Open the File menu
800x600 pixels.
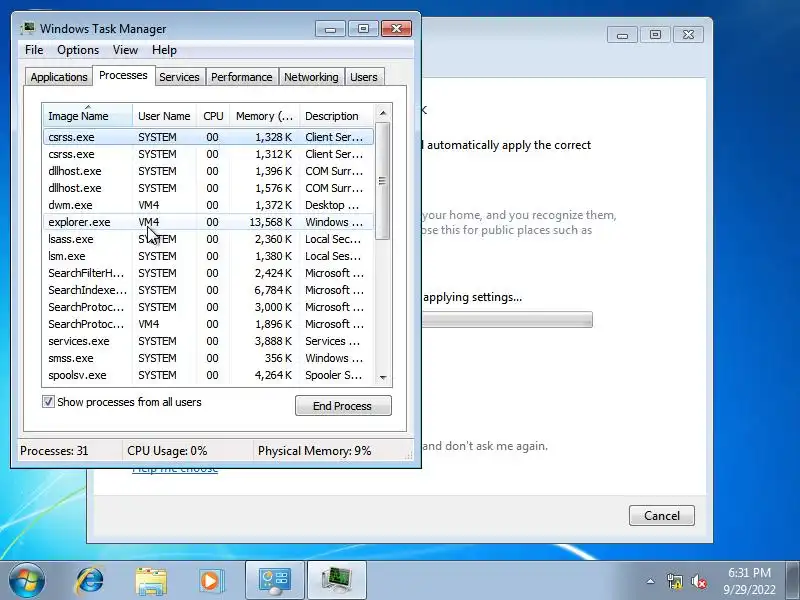click(34, 50)
